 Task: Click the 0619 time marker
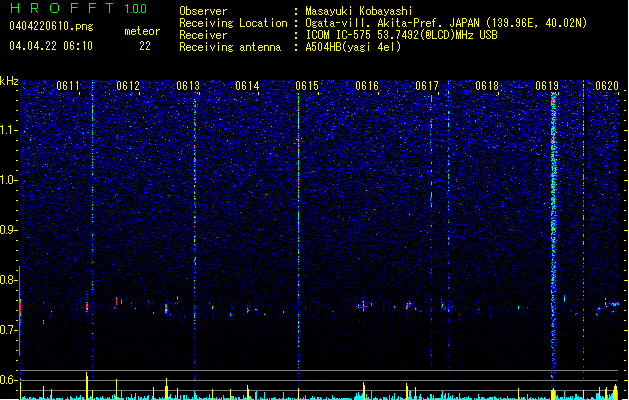tap(547, 86)
